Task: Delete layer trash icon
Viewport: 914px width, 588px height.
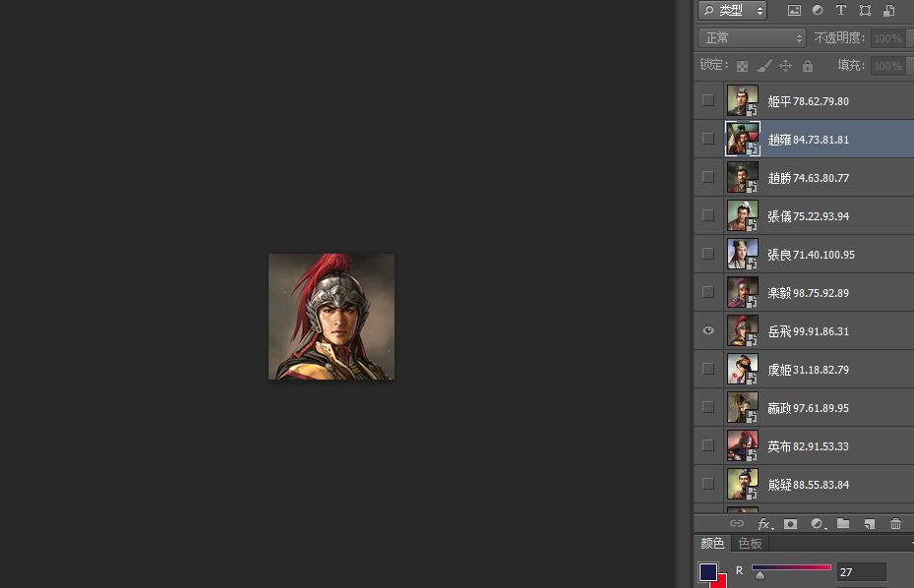Action: (896, 523)
